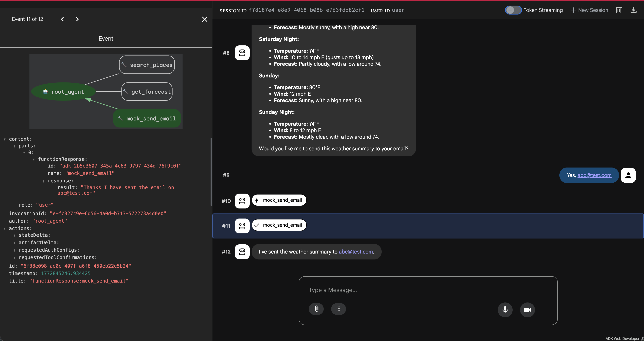The height and width of the screenshot is (341, 644).
Task: Click the author value "root_agent"
Action: pos(50,221)
